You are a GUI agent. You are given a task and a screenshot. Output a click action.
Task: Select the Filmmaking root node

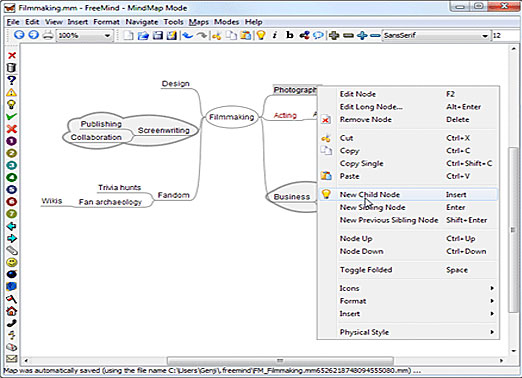(232, 117)
